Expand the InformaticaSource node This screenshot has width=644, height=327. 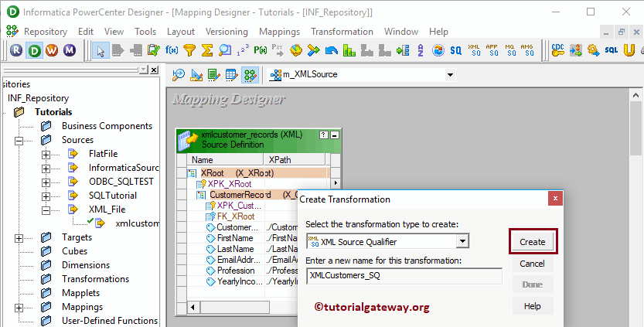[x=46, y=169]
